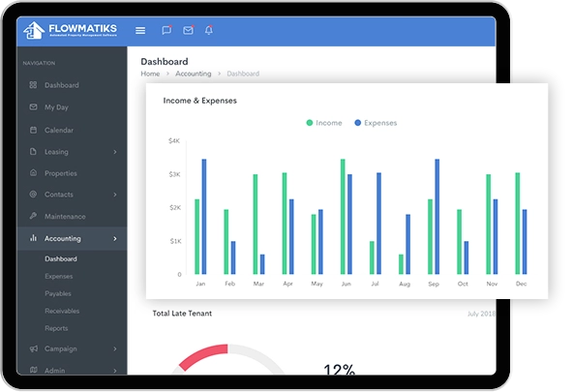This screenshot has height=392, width=572.
Task: Click January's blue expenses bar
Action: point(204,217)
